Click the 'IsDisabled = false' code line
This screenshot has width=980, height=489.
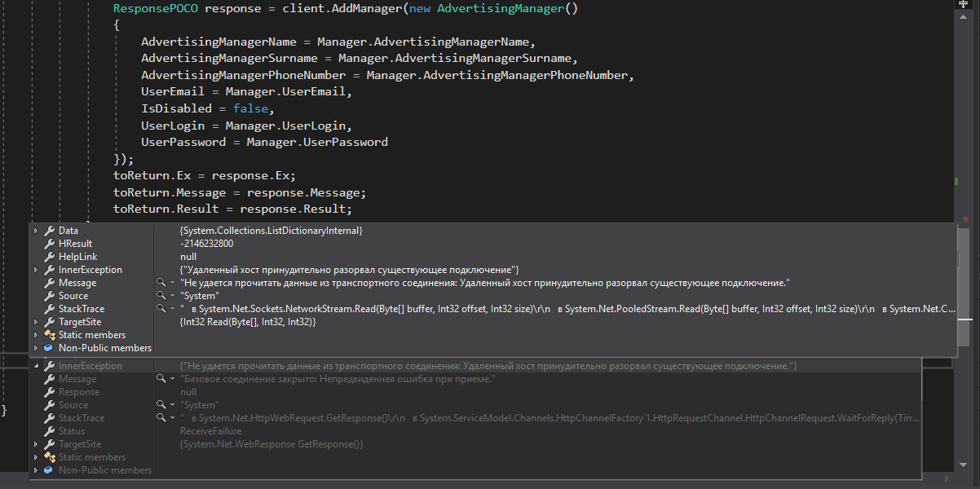[x=208, y=108]
